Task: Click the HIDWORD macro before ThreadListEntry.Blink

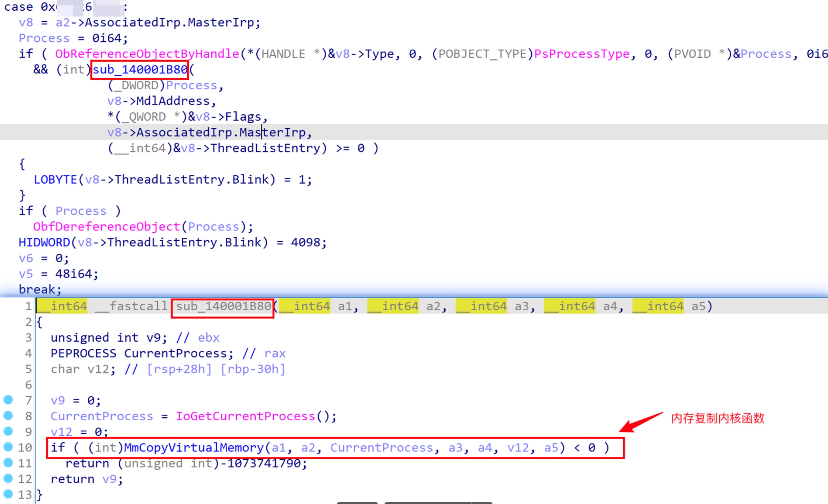Action: 44,242
